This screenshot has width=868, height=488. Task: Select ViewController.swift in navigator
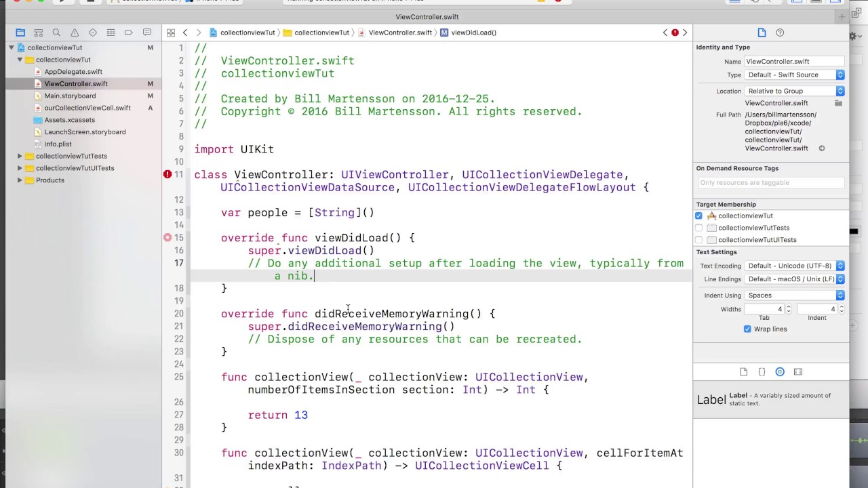(76, 84)
